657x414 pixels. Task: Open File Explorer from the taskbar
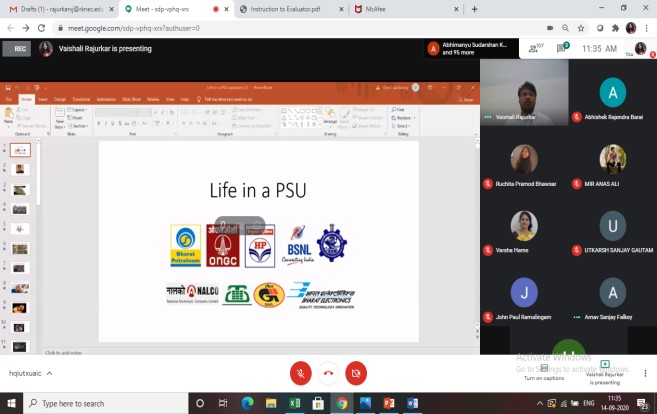click(x=271, y=403)
